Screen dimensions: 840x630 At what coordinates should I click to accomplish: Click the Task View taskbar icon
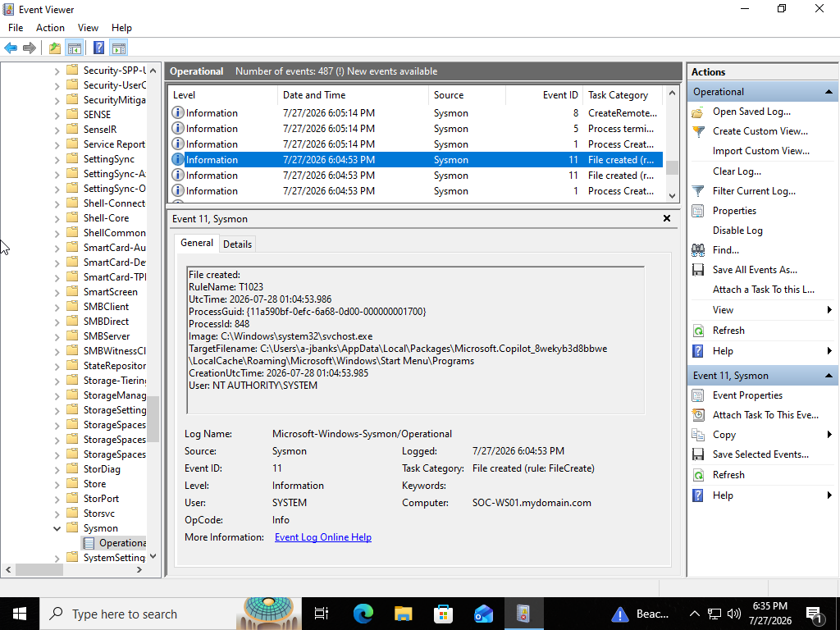coord(322,614)
